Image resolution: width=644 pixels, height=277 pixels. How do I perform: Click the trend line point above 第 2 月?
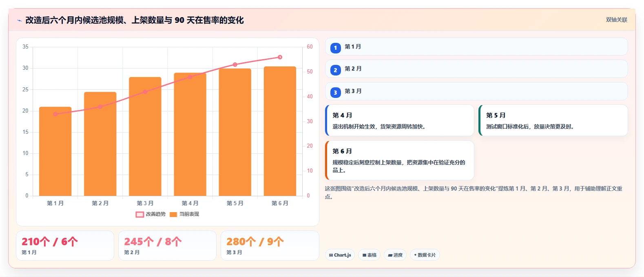(100, 107)
